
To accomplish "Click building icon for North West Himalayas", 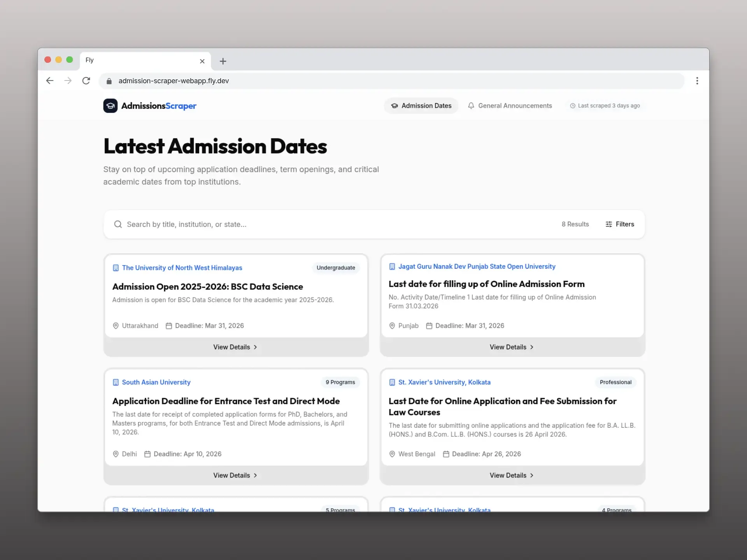I will pos(116,268).
